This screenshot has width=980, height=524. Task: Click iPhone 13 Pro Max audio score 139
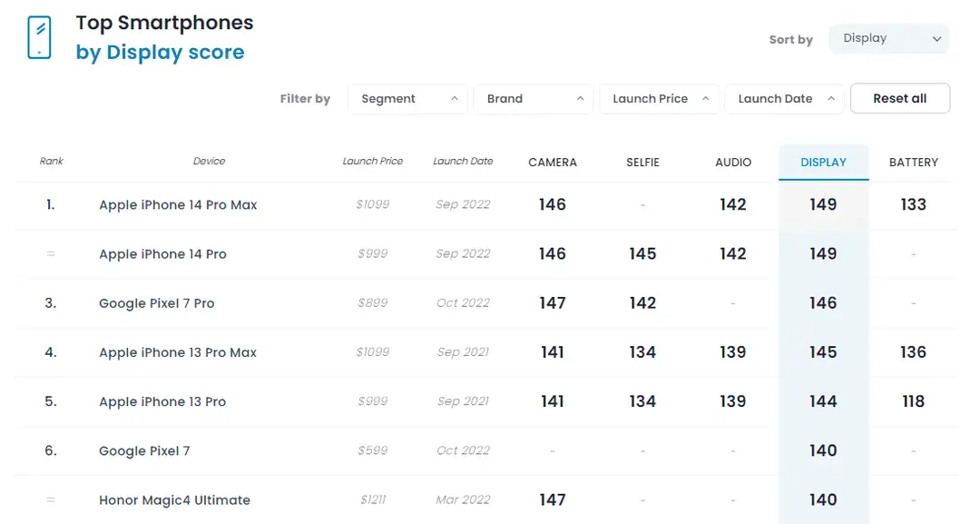click(732, 352)
